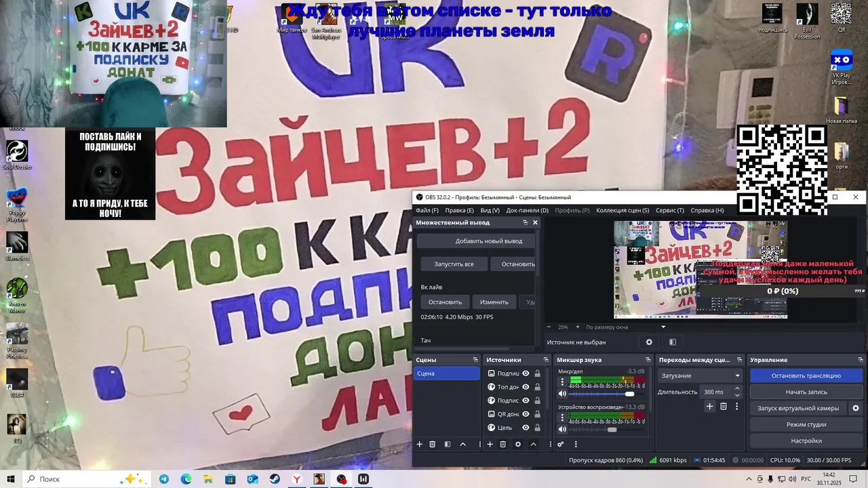Image resolution: width=868 pixels, height=488 pixels.
Task: Remove transition with trash icon
Action: 724,407
